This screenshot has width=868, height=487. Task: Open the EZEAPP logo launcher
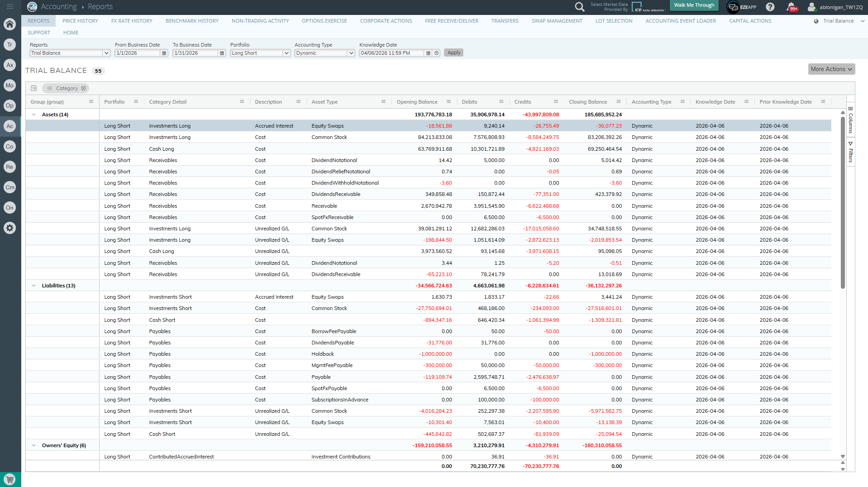click(742, 7)
